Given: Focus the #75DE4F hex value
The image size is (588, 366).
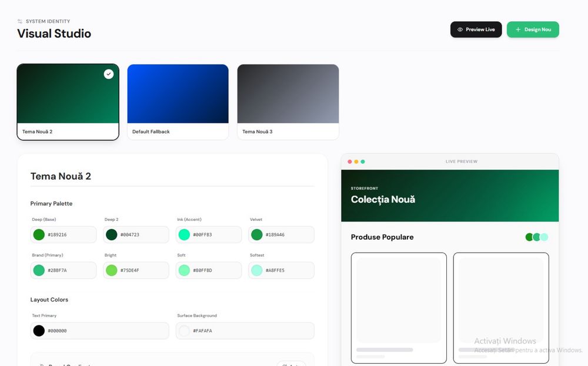Looking at the screenshot, I should [130, 270].
